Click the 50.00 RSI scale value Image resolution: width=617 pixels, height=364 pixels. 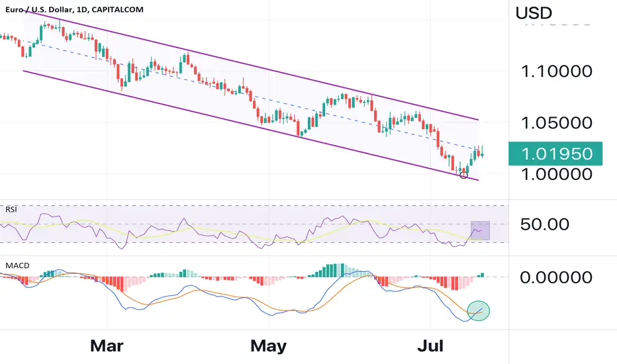[545, 224]
